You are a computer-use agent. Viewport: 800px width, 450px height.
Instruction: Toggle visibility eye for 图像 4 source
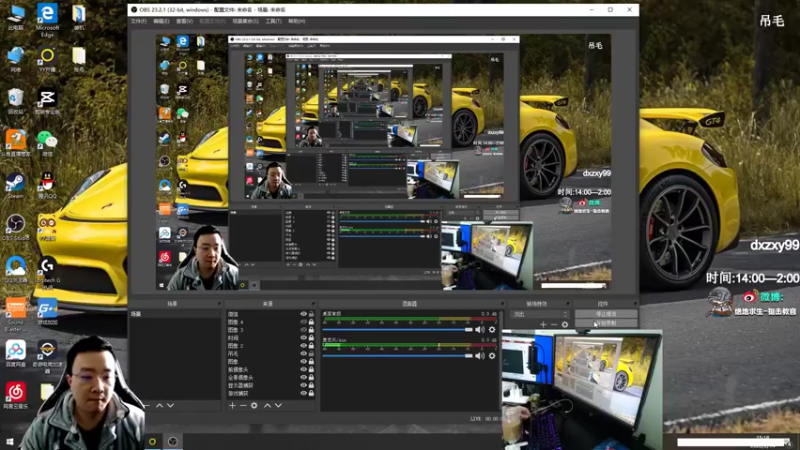coord(304,322)
